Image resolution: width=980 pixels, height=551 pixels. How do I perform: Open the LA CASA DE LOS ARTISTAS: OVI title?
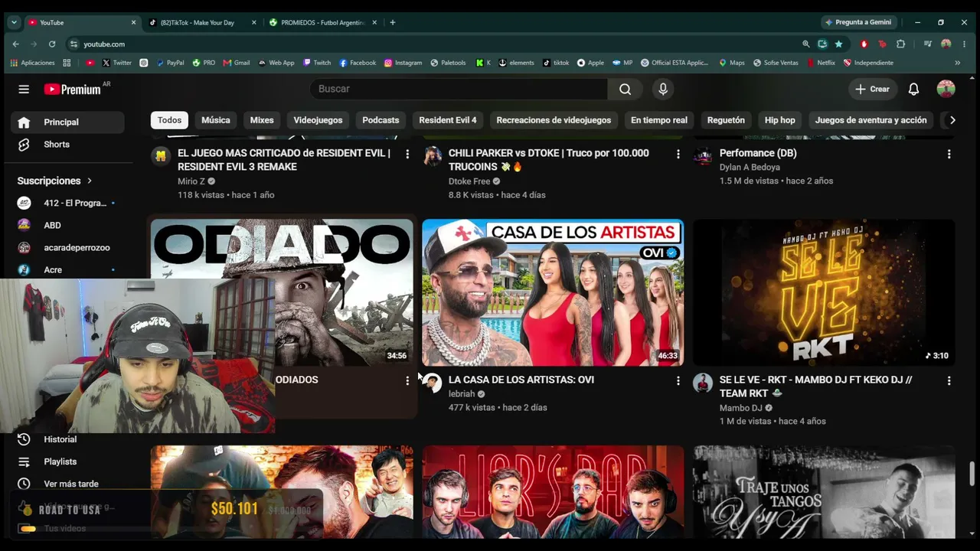pyautogui.click(x=521, y=380)
